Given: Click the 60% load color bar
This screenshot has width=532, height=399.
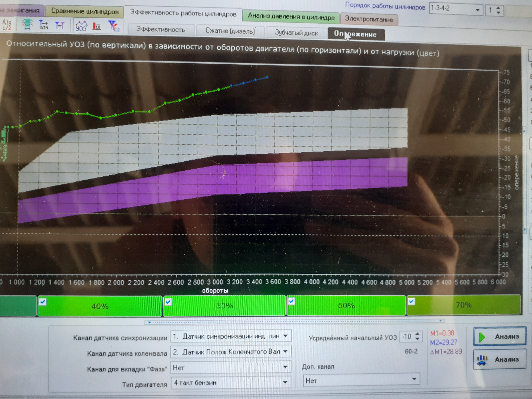Looking at the screenshot, I should coord(346,305).
